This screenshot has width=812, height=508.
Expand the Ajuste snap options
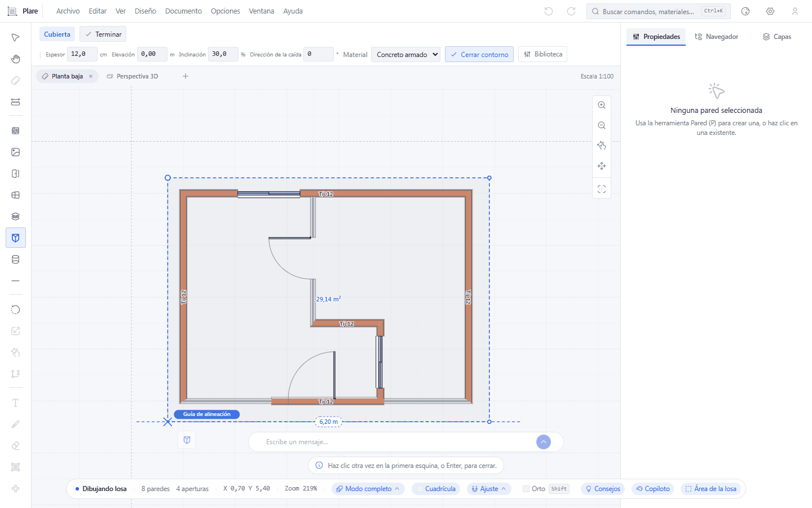(x=489, y=489)
